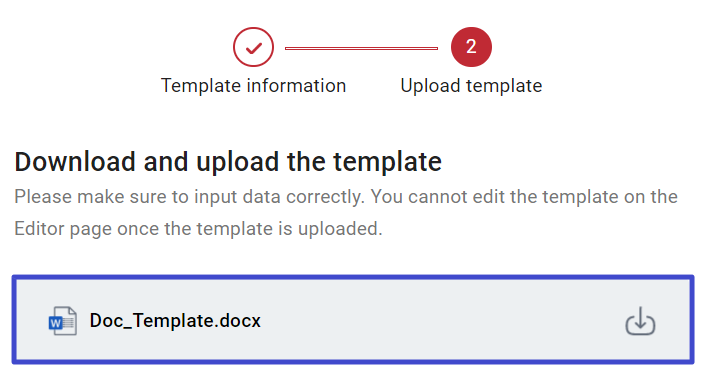Click the red checkmark completed-step circle
The height and width of the screenshot is (386, 707).
(253, 47)
